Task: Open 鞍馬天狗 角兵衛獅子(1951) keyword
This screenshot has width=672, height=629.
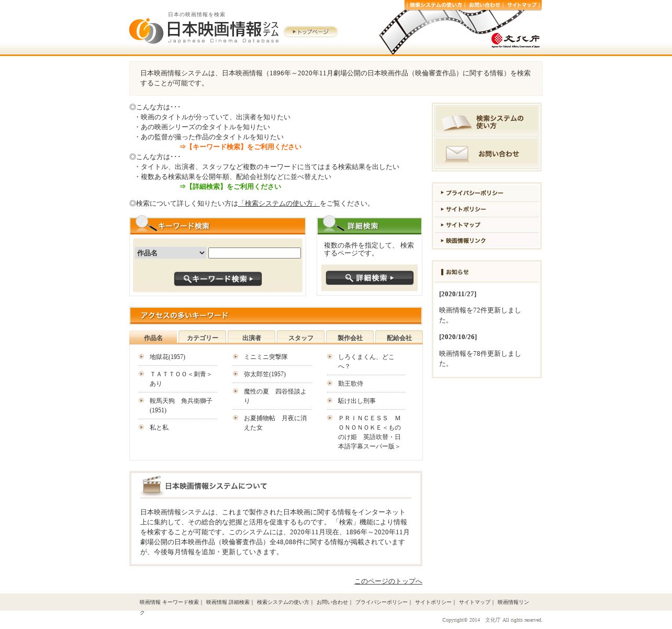Action: click(181, 406)
